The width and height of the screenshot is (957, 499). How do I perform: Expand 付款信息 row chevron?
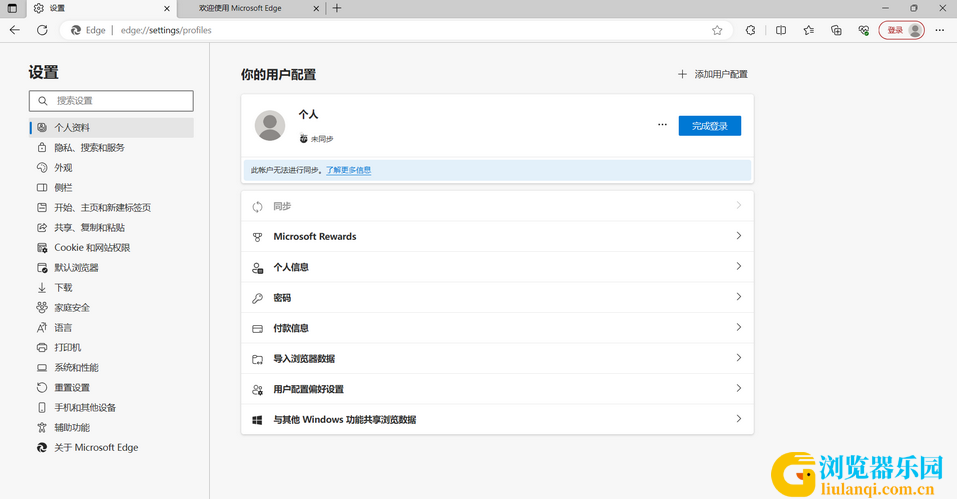(x=739, y=328)
